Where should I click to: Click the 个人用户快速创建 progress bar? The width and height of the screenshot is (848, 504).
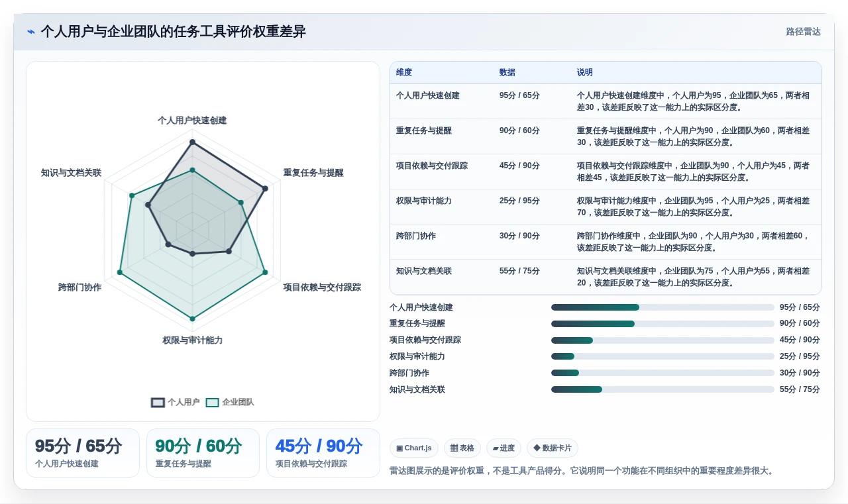point(662,307)
